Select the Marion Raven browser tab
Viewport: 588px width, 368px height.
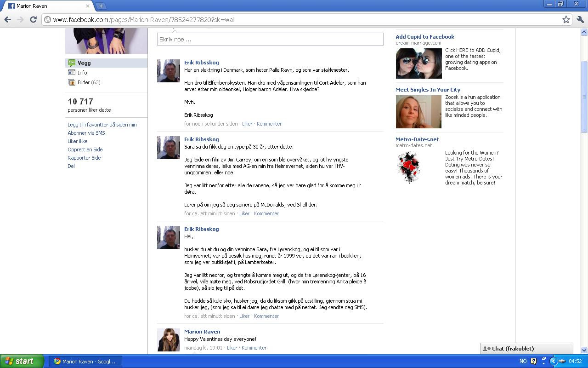point(48,6)
